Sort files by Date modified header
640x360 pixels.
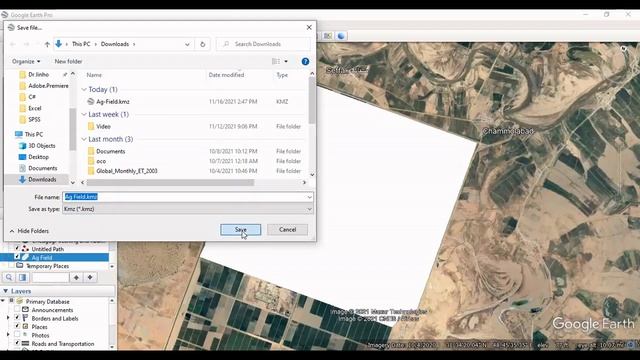(x=226, y=75)
